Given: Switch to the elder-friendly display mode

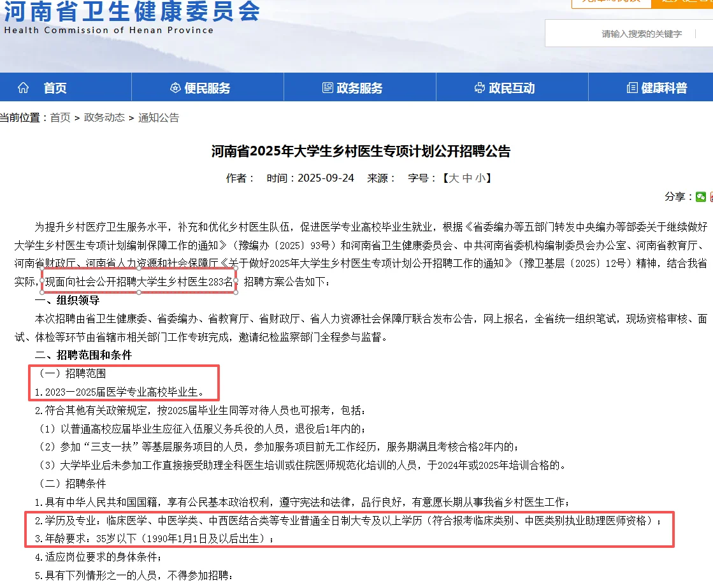Looking at the screenshot, I should click(685, 4).
